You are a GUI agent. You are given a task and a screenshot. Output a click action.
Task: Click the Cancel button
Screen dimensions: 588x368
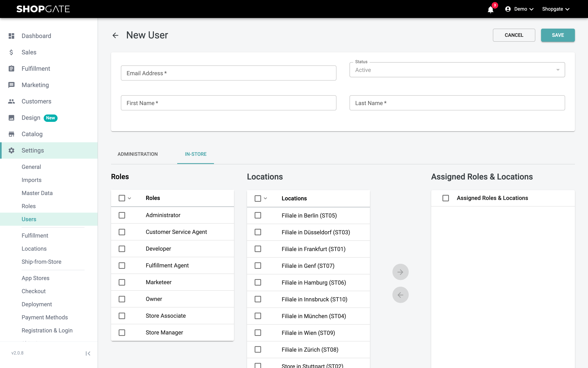(x=514, y=35)
